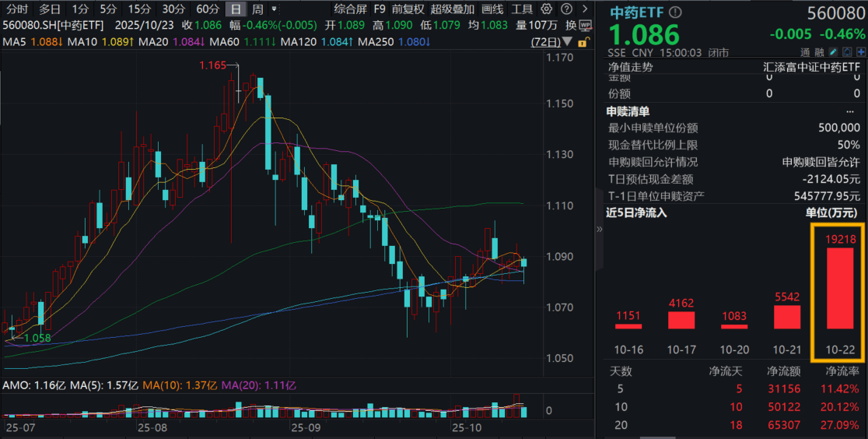This screenshot has width=868, height=439.
Task: Click the bell alert icon in quote panel
Action: (x=847, y=52)
